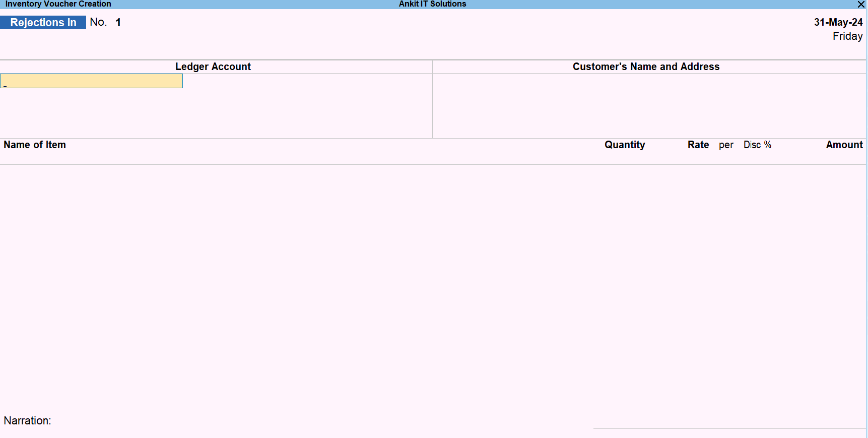Screen dimensions: 868x438
Task: Click the Ankit IT Solutions company title
Action: coord(432,4)
